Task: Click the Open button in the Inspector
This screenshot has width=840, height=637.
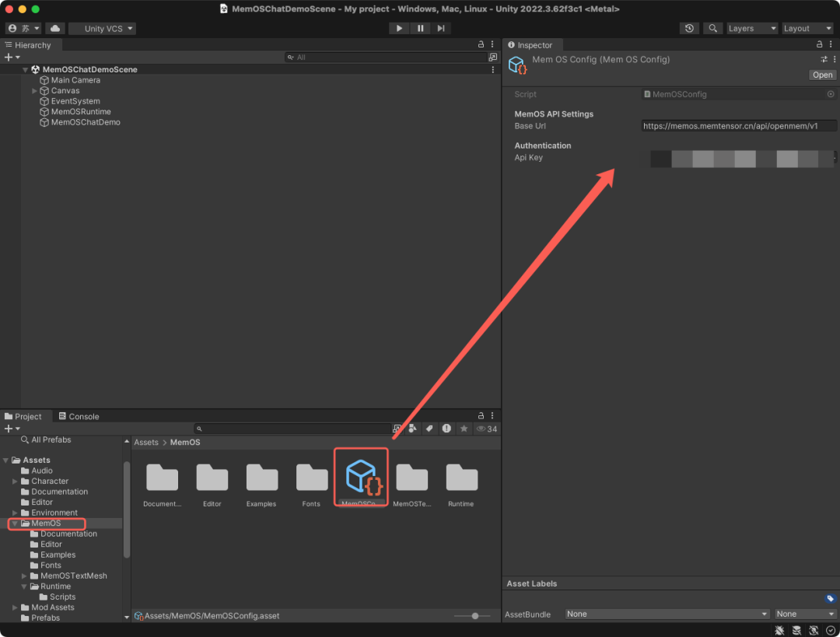Action: [822, 75]
